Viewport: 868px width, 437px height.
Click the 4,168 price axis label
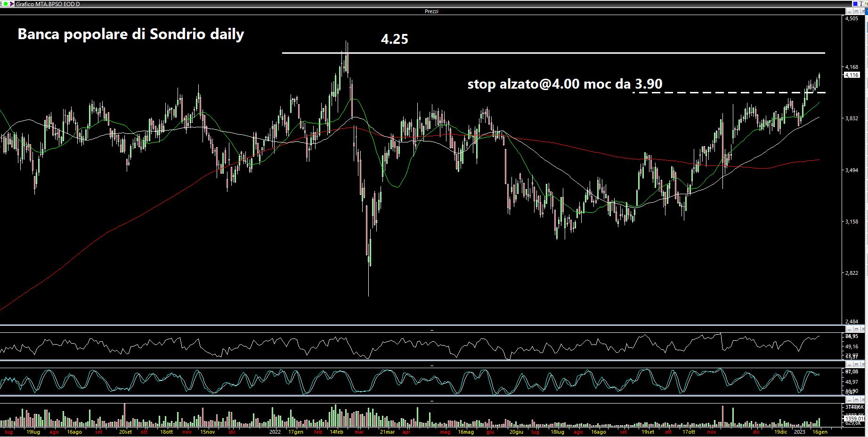coord(852,67)
